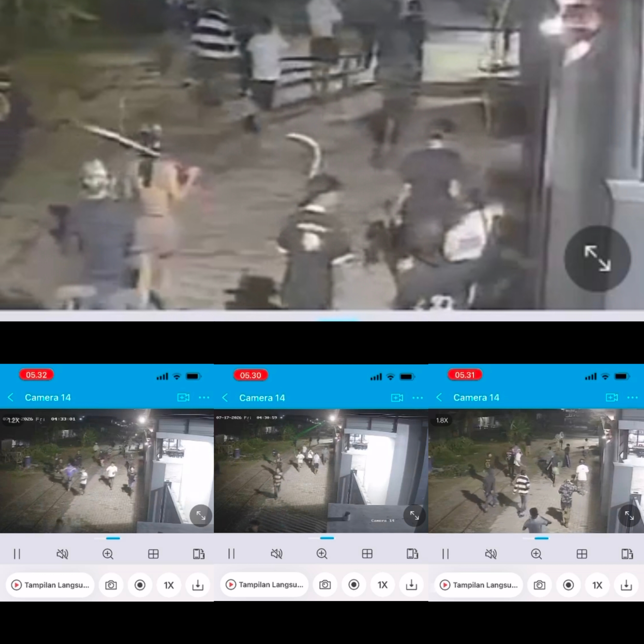Tap zoom magnifier in 05.32 screen
Screen dimensions: 644x644
click(108, 554)
